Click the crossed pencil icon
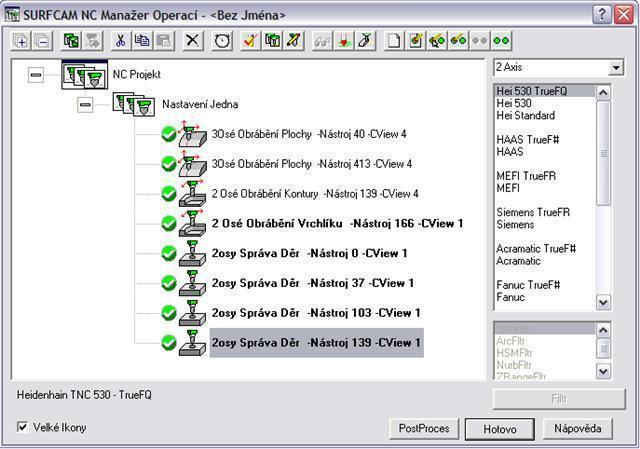This screenshot has height=449, width=640. [x=294, y=41]
